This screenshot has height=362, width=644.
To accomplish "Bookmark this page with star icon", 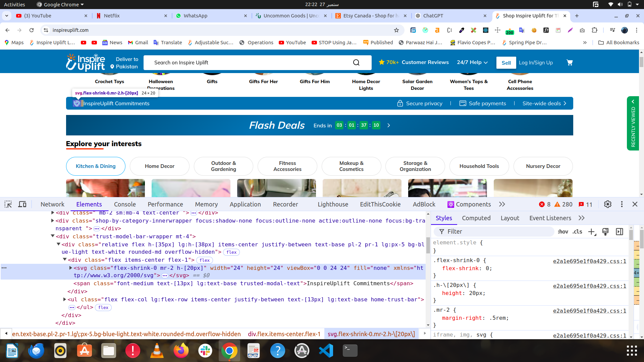I will [x=396, y=30].
